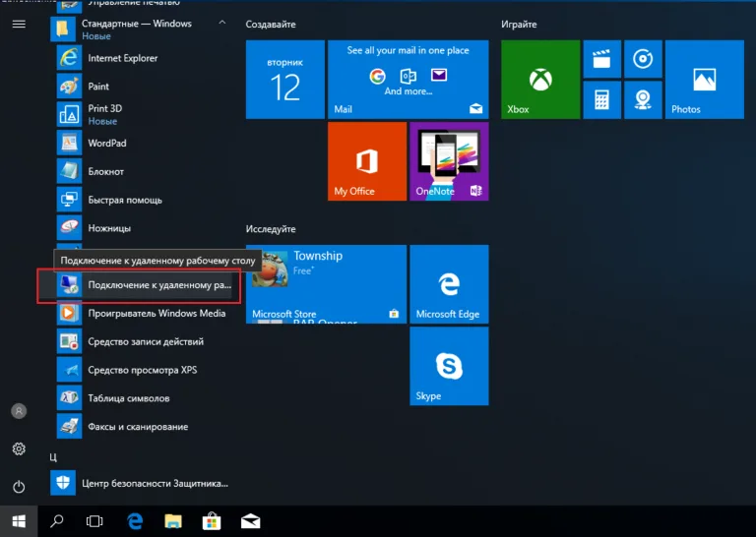Open Print 3D app

pyautogui.click(x=142, y=115)
